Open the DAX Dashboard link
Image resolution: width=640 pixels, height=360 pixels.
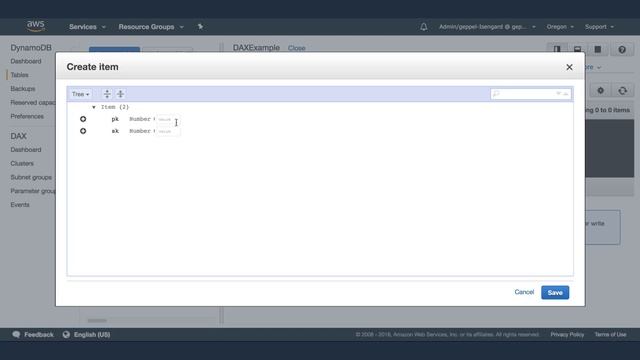coord(26,150)
